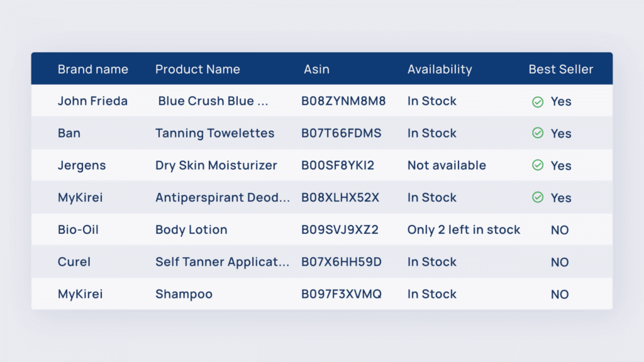The image size is (644, 362).
Task: Click NO in the Curel row
Action: (x=559, y=262)
